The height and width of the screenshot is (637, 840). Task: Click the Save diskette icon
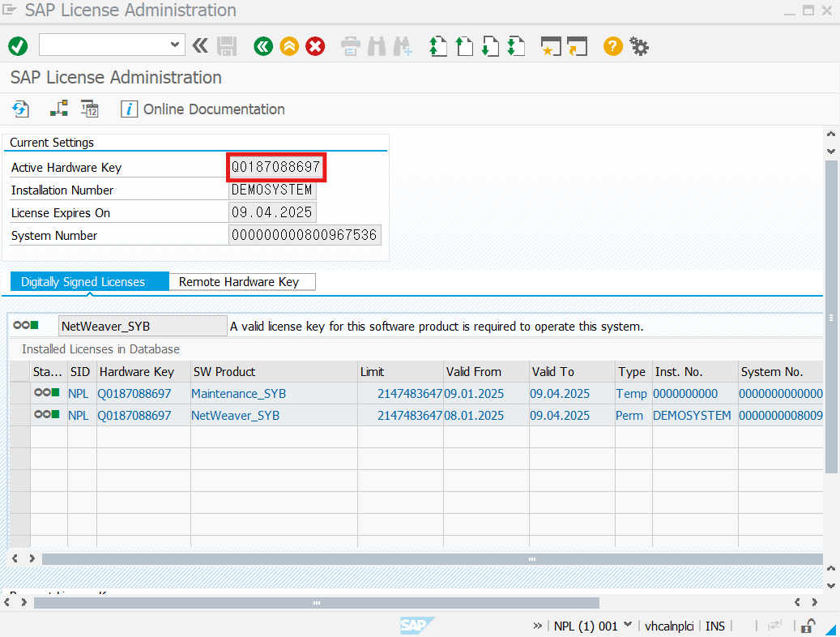tap(227, 47)
